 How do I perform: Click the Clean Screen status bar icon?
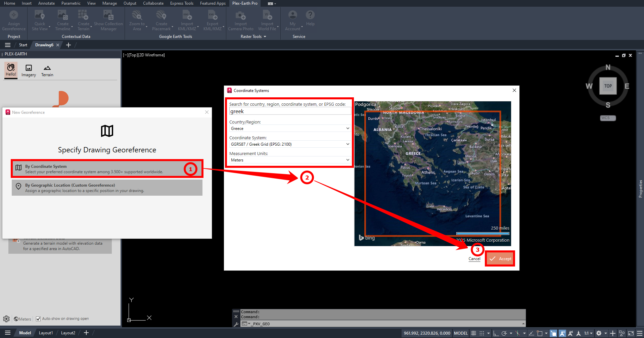[x=631, y=333]
